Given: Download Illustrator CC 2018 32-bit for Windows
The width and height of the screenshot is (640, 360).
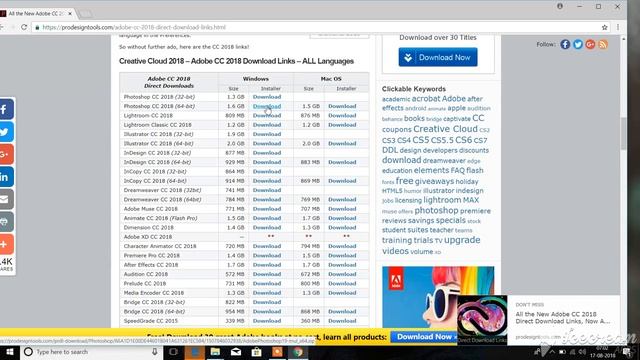Looking at the screenshot, I should coord(267,134).
